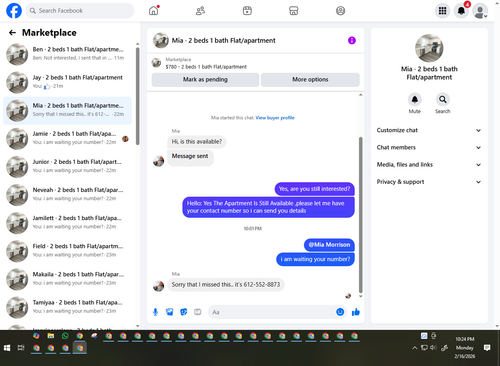Screen dimensions: 500x366
Task: Open the Friends icon in top navigation
Action: click(200, 11)
